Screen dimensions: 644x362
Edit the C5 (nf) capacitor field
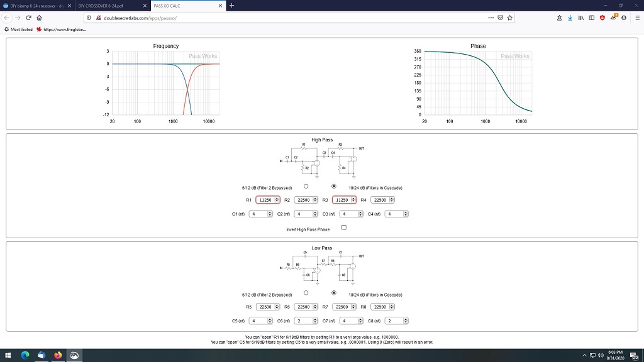[x=261, y=321]
